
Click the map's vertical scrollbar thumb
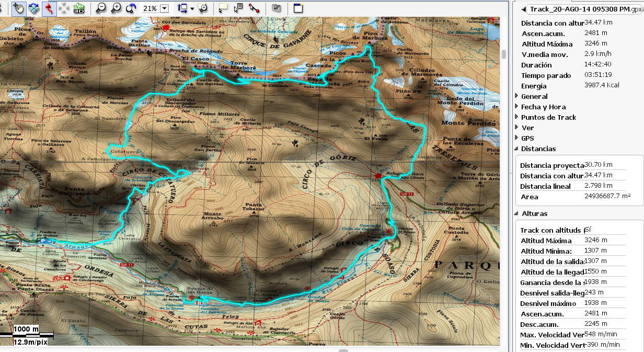[504, 54]
